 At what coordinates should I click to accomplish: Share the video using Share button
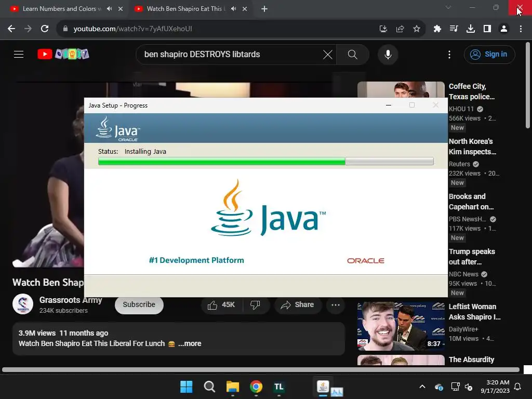point(298,304)
